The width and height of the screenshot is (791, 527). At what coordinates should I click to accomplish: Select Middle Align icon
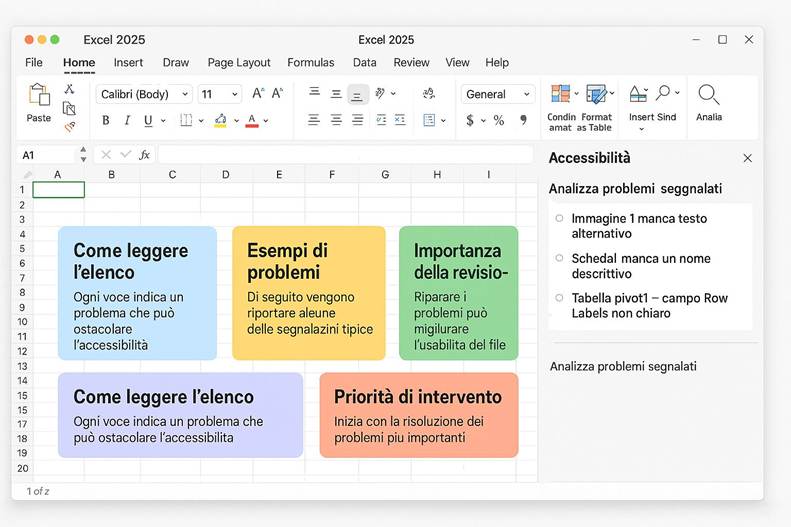click(336, 94)
